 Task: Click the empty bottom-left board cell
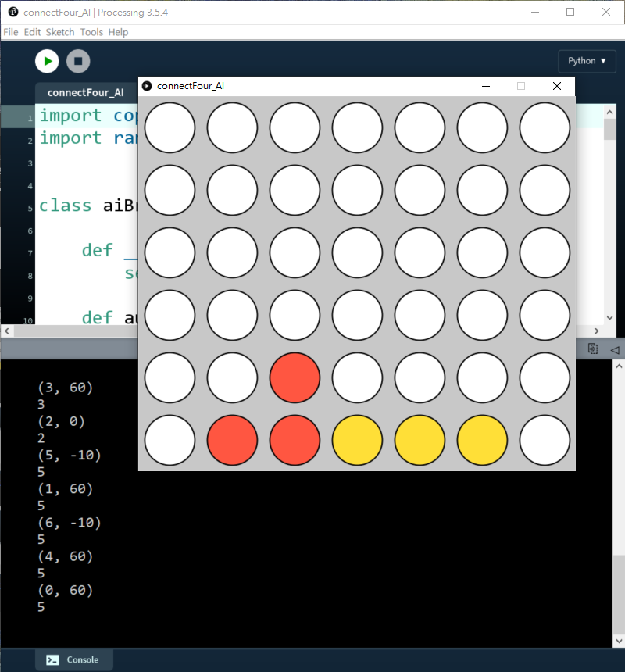pyautogui.click(x=170, y=440)
